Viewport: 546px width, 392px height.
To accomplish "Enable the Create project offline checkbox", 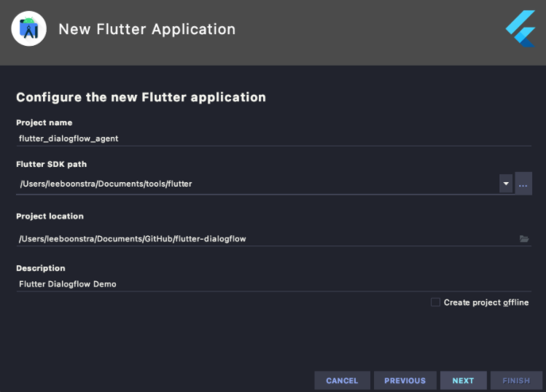I will click(x=435, y=302).
